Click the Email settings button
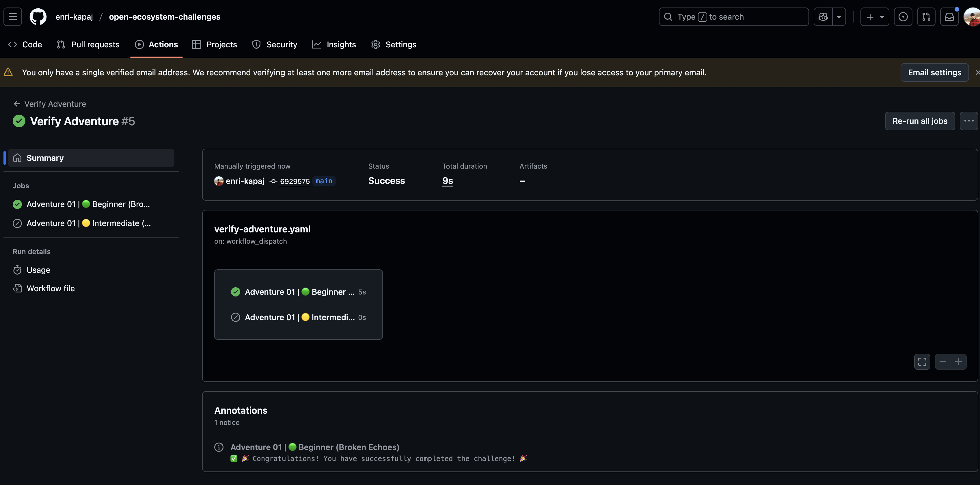 tap(934, 72)
